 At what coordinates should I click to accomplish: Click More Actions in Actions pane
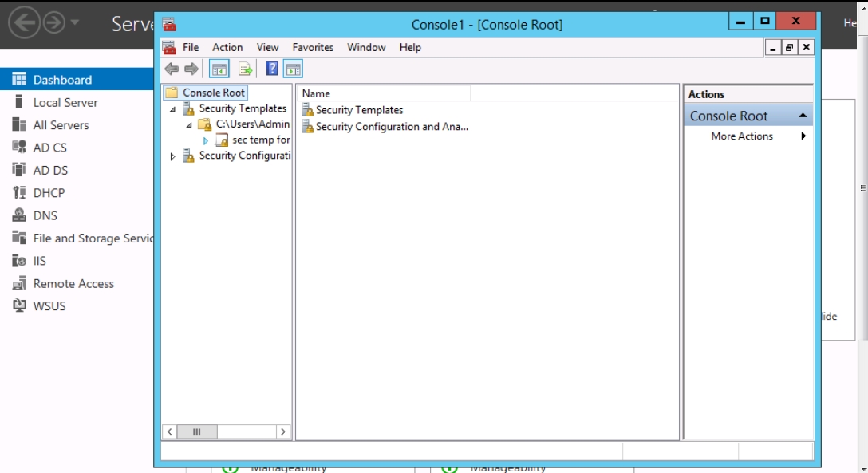coord(742,136)
